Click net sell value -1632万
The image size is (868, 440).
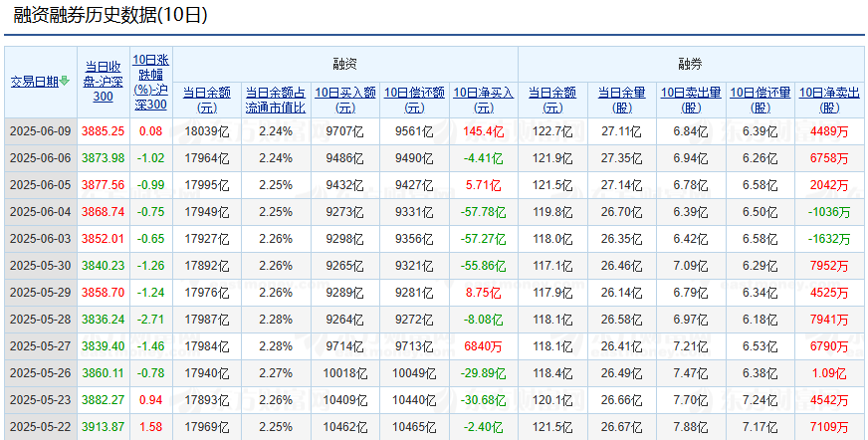pos(829,239)
